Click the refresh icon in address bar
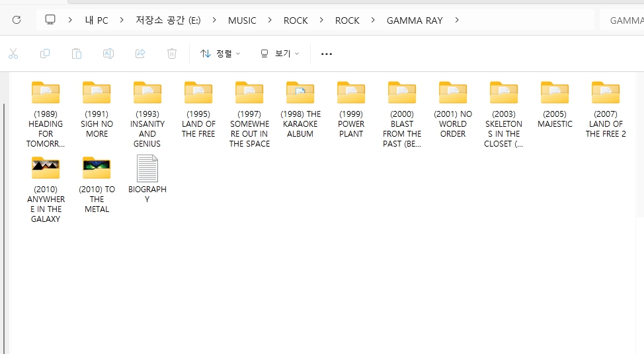The height and width of the screenshot is (354, 644). 17,20
